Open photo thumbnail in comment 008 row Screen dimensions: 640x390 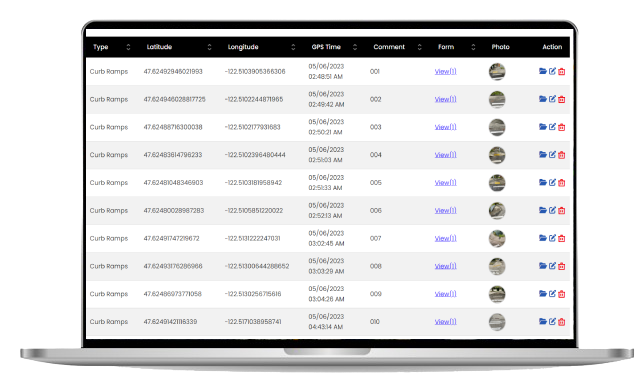[497, 266]
